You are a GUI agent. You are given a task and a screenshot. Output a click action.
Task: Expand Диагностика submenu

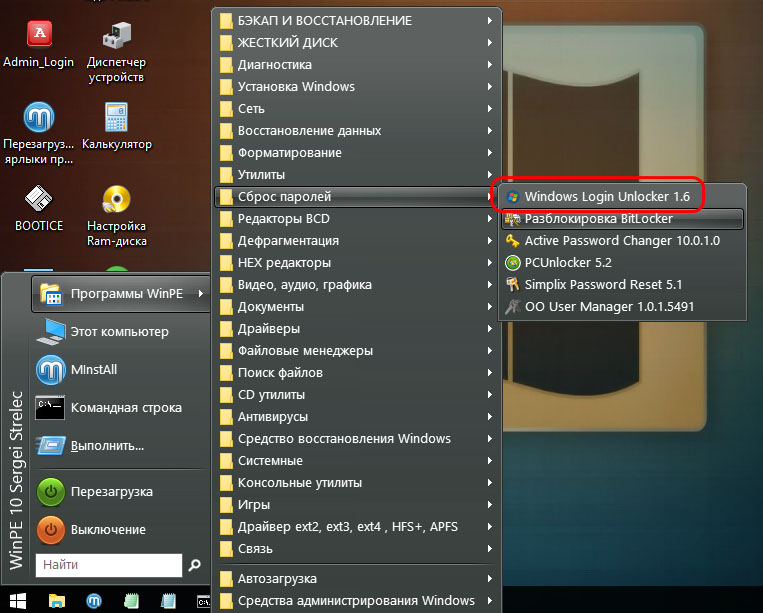(x=358, y=65)
